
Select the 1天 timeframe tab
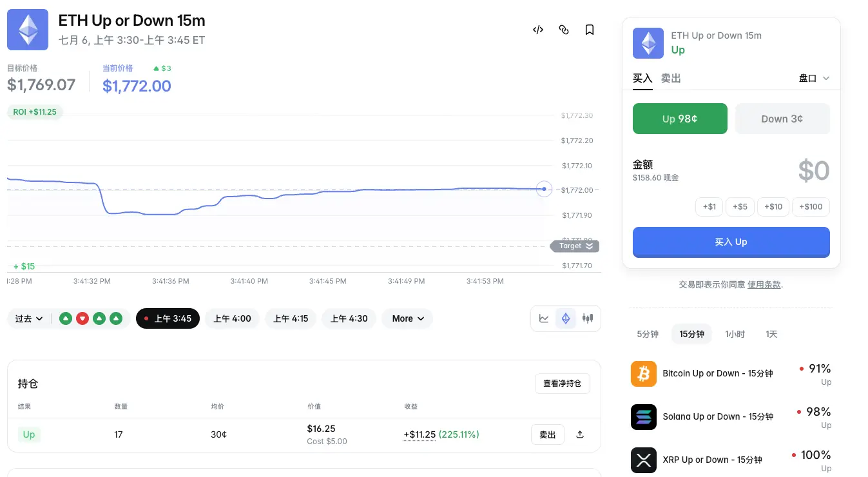coord(771,334)
